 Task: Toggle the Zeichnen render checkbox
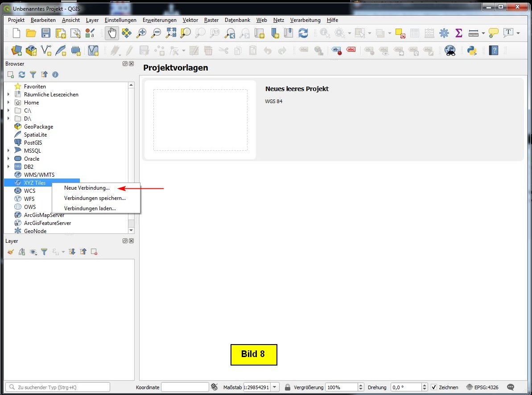(x=434, y=387)
